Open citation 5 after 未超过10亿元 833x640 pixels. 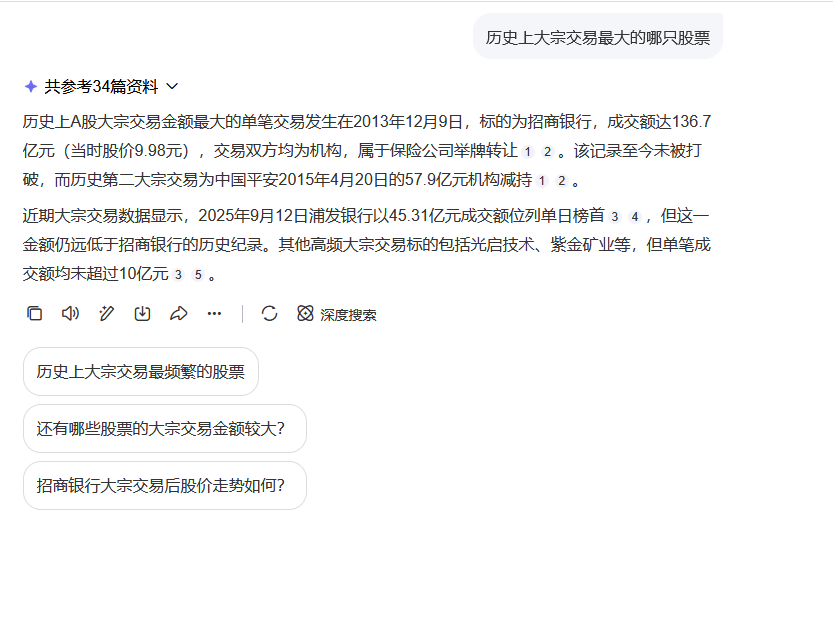[198, 275]
